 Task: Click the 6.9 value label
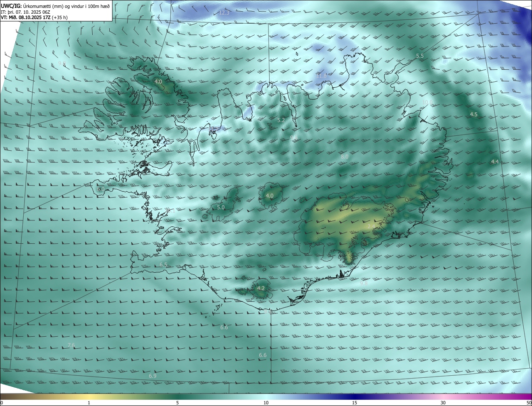(153, 376)
